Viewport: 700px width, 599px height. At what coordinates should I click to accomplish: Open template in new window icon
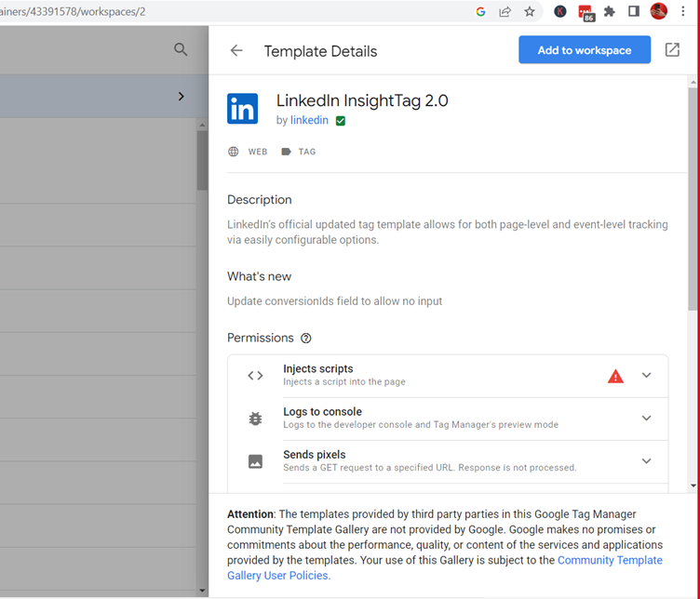[x=672, y=49]
